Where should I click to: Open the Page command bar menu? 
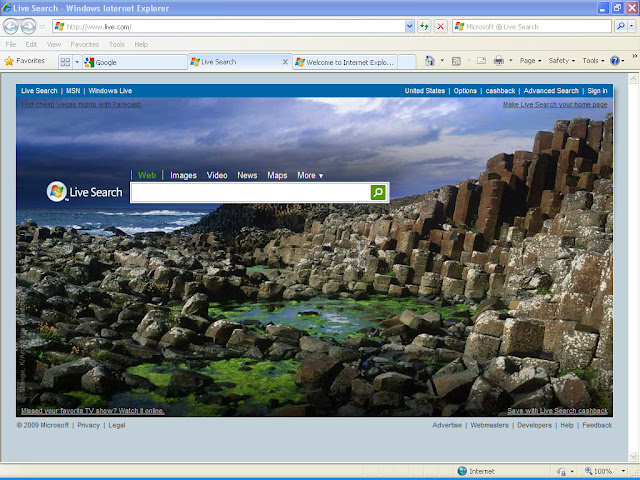530,61
